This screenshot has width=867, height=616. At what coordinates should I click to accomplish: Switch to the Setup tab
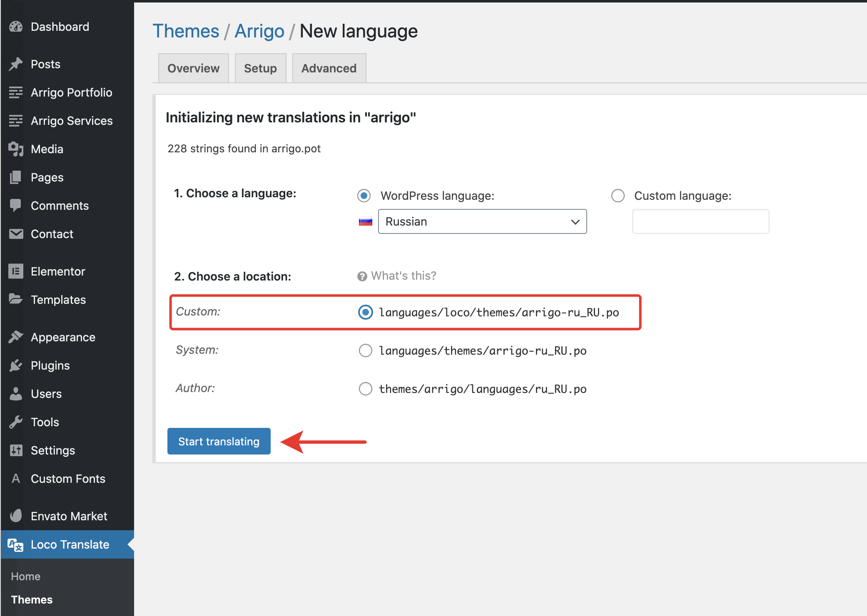[x=260, y=68]
